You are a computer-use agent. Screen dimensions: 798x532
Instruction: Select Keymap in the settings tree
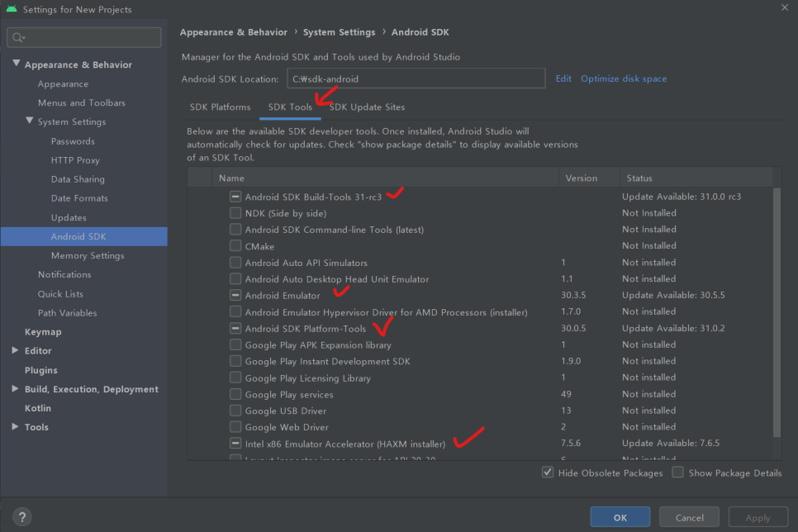pyautogui.click(x=43, y=332)
